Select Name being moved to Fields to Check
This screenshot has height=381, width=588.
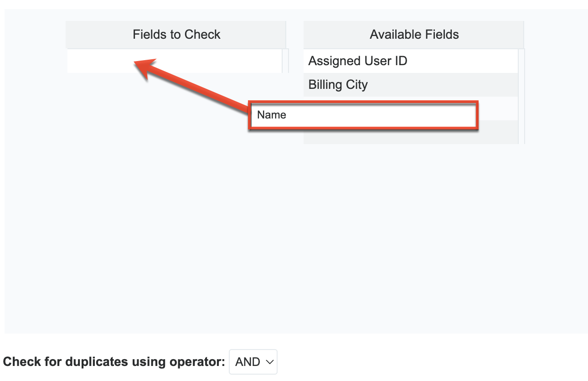click(x=362, y=115)
